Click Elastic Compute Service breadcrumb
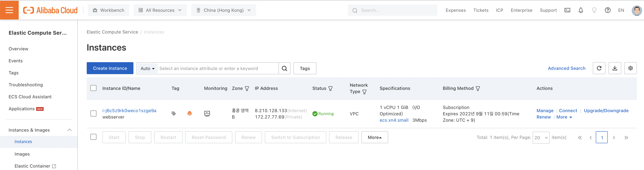Viewport: 644px width, 170px height. point(112,32)
